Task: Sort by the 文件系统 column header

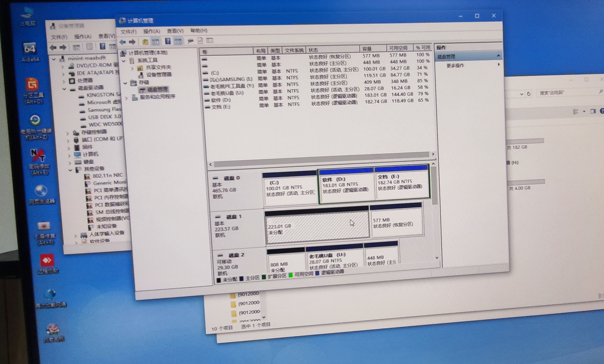Action: (294, 51)
